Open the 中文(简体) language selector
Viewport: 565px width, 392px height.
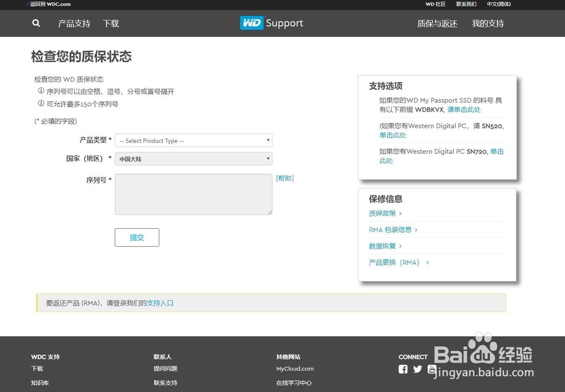pos(499,4)
